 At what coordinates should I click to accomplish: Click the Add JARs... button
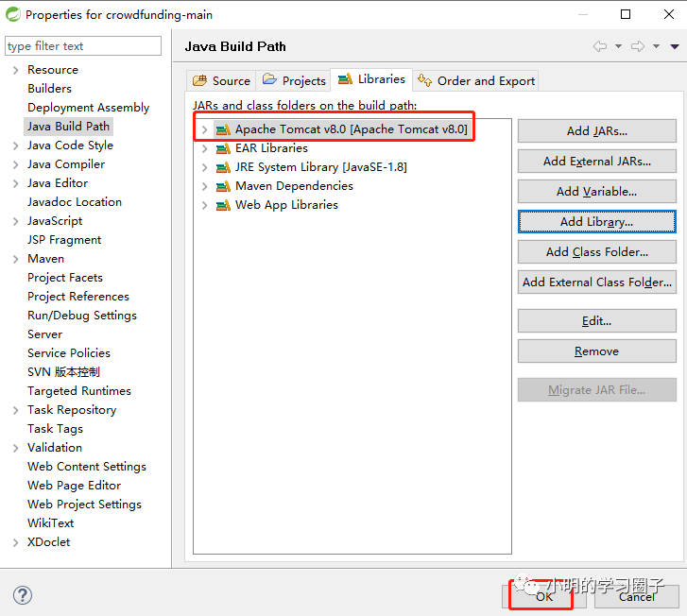point(596,131)
